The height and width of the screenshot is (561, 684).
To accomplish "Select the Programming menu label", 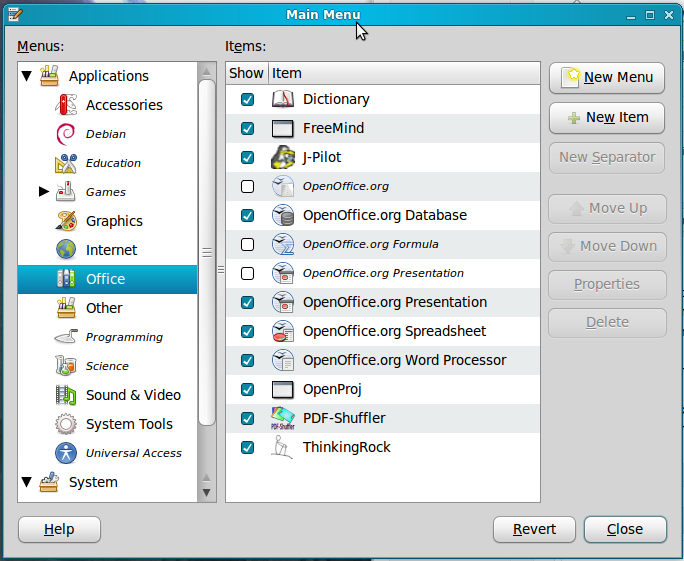I will [124, 337].
